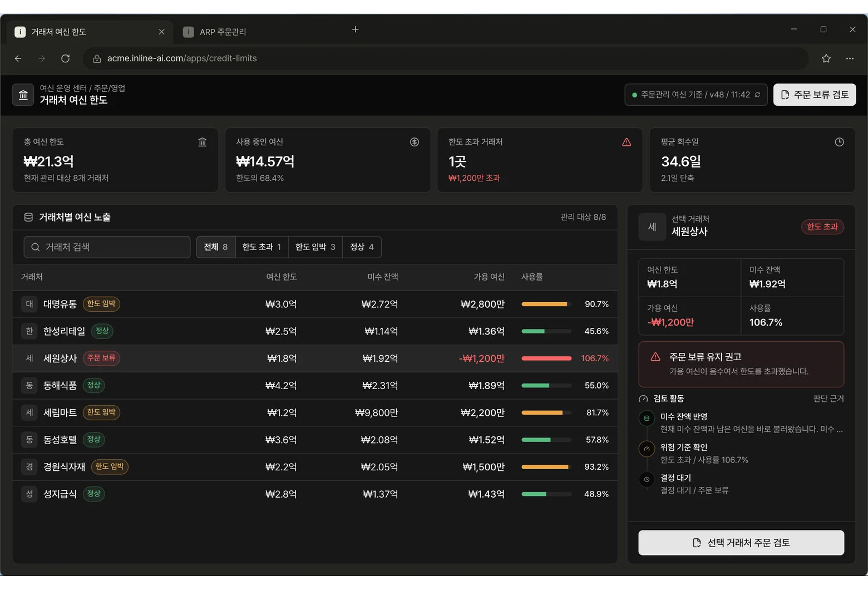868x590 pixels.
Task: Click the bank icon on 총 여신 한도 card
Action: 203,142
